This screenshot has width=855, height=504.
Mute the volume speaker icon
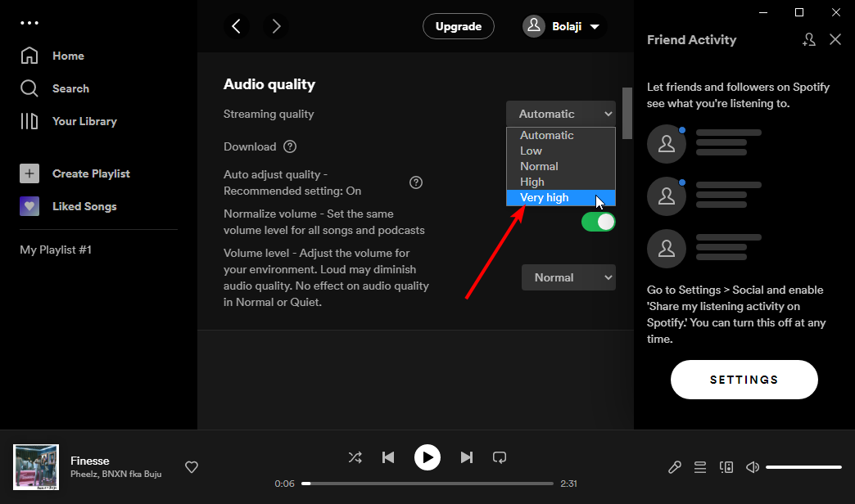tap(753, 467)
